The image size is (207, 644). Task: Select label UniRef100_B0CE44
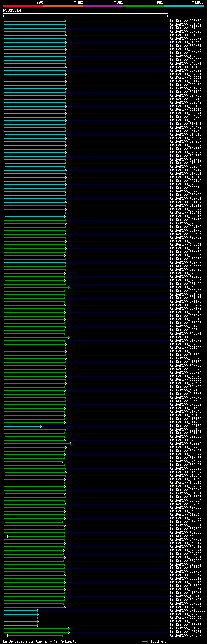(x=186, y=209)
